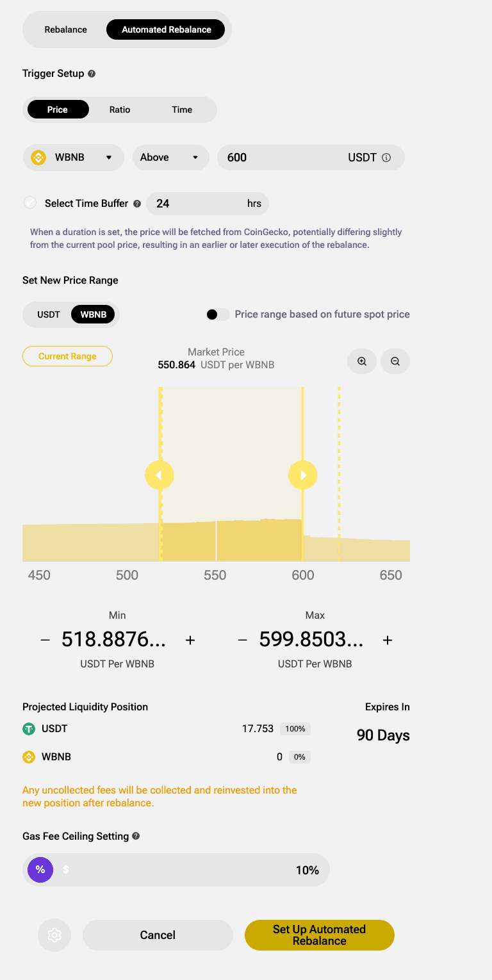492x980 pixels.
Task: Enable the Select Time Buffer checkbox
Action: [x=30, y=203]
